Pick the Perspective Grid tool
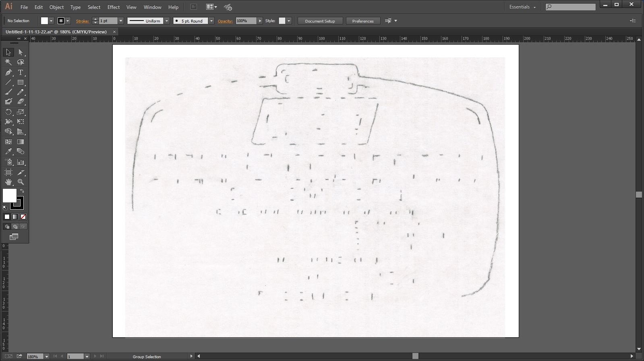 pos(21,132)
